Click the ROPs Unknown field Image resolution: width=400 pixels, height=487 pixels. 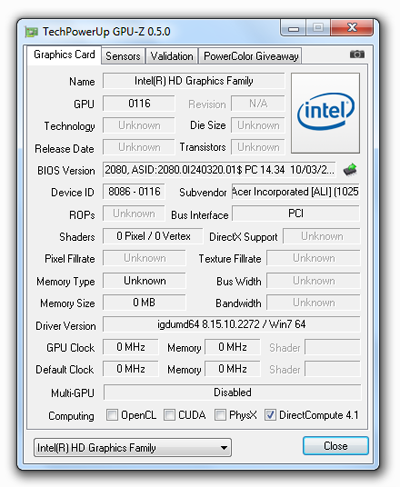pos(134,213)
